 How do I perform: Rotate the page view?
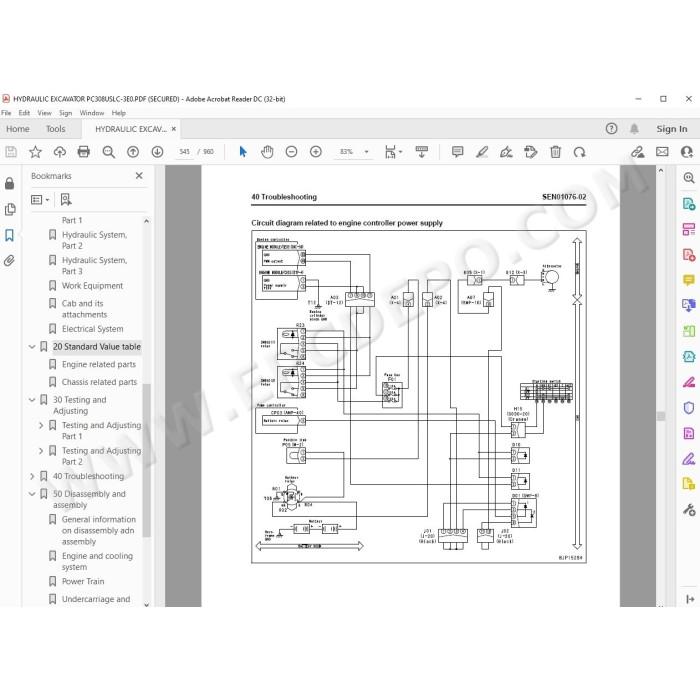pos(579,152)
